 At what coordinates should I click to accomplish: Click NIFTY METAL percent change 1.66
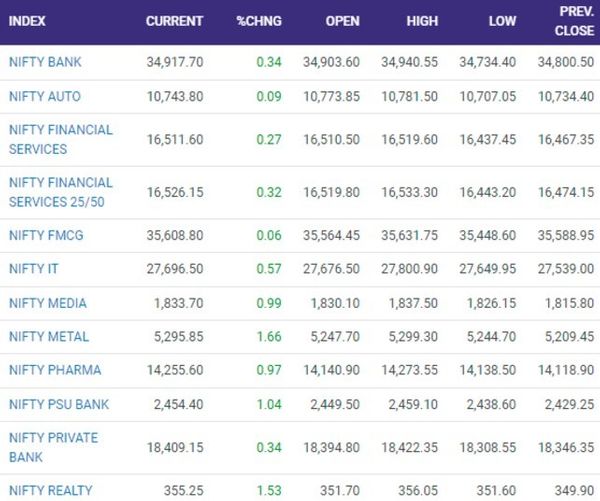pyautogui.click(x=269, y=336)
